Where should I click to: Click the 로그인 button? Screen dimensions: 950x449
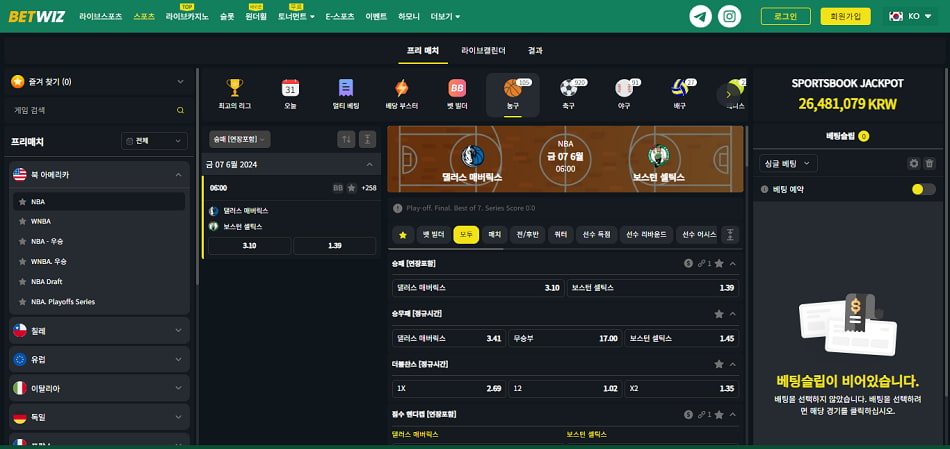[785, 17]
